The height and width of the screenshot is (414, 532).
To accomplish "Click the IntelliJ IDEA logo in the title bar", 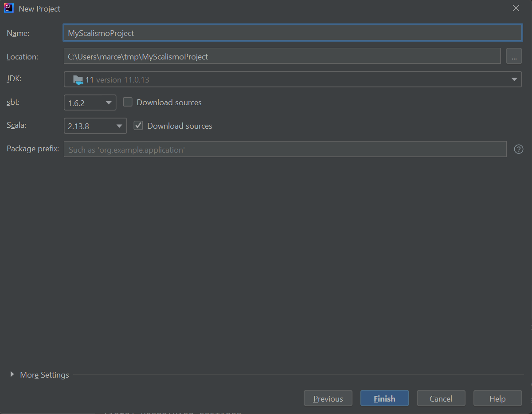I will (9, 8).
